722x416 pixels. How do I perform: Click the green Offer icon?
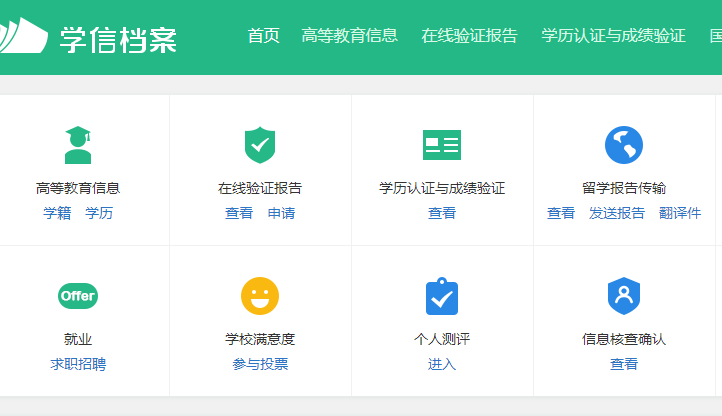78,296
